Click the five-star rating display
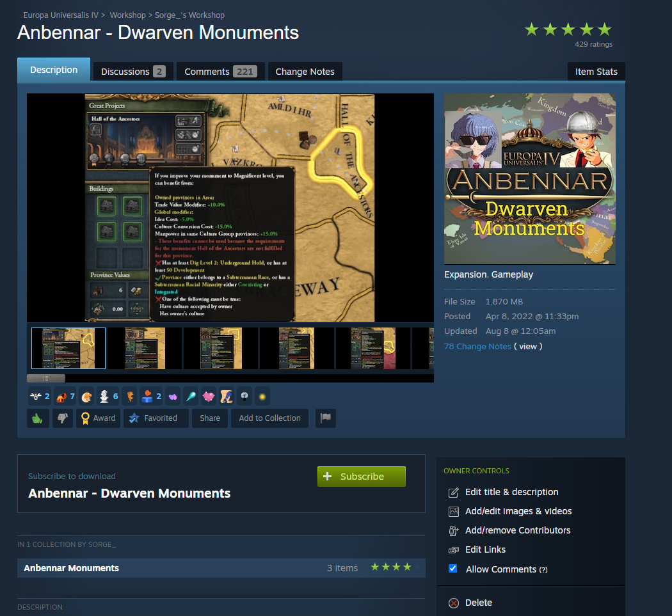Screen dimensions: 672x616 point(568,29)
